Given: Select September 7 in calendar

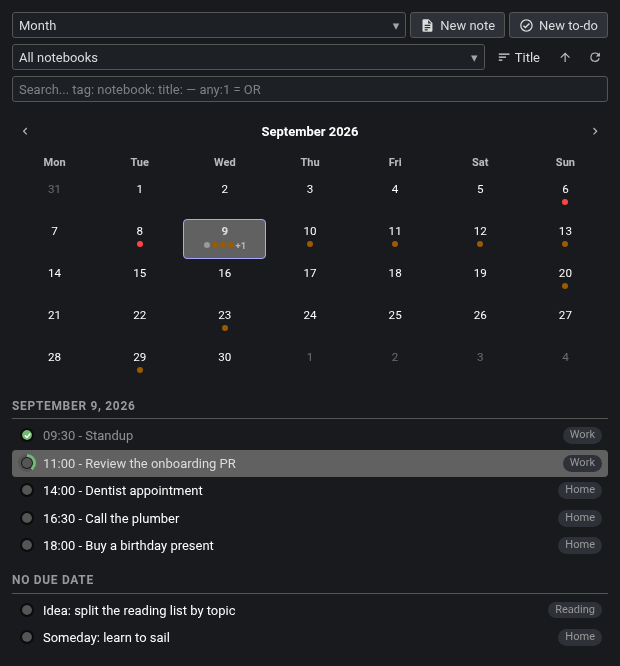Looking at the screenshot, I should pyautogui.click(x=54, y=239).
